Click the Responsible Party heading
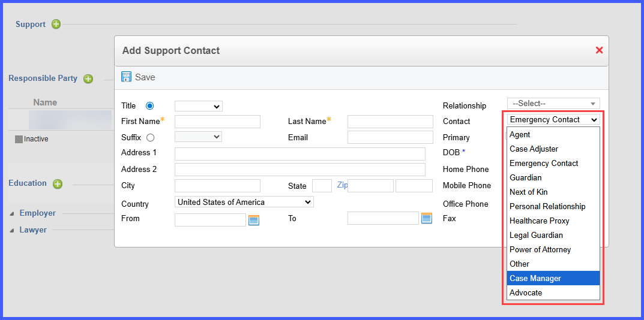644x320 pixels. tap(43, 79)
